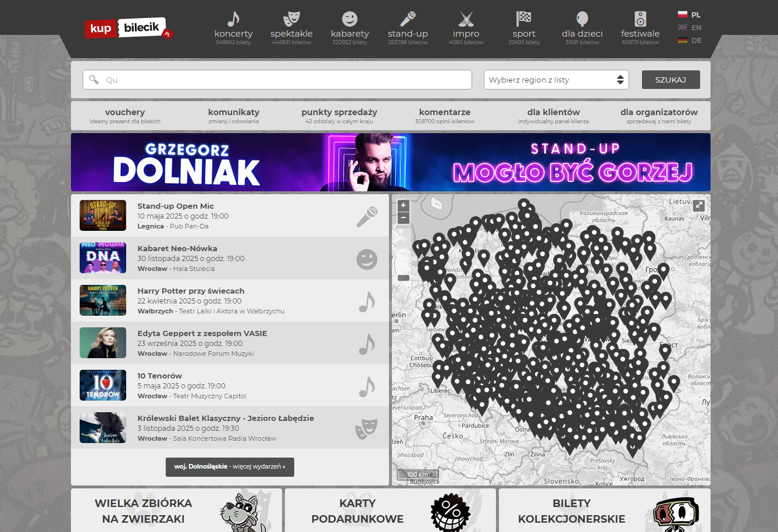Open the kabarety smiley face icon
The image size is (778, 532).
click(x=349, y=19)
